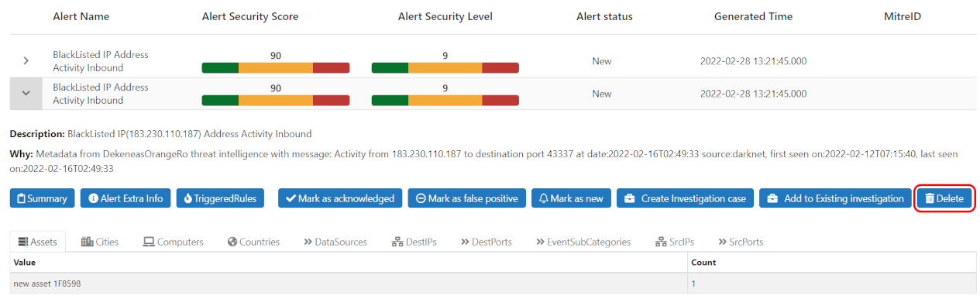Screen dimensions: 980x299
Task: Expand the first BlackListed IP alert row
Action: click(26, 60)
